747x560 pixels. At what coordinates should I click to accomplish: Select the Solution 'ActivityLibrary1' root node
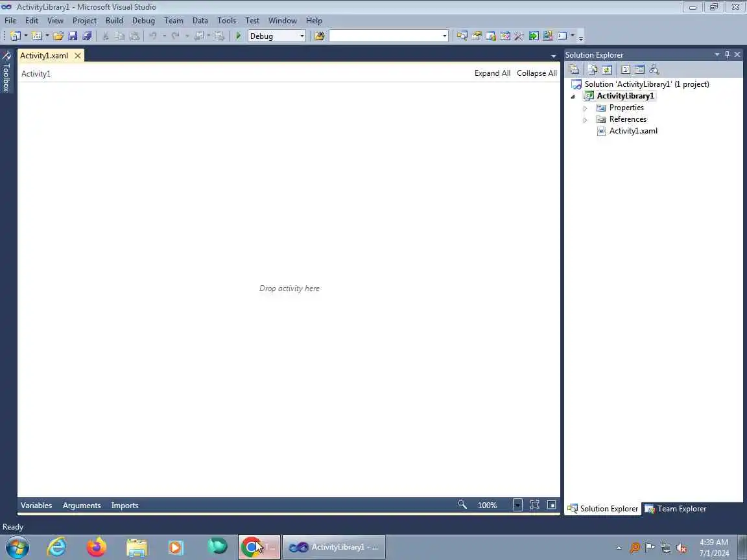[646, 84]
